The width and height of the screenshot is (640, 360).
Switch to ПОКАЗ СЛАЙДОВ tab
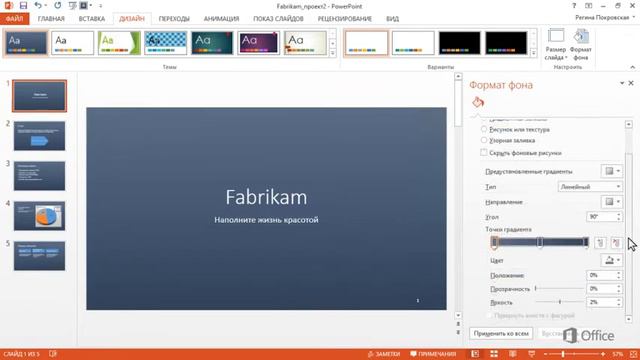[x=278, y=19]
